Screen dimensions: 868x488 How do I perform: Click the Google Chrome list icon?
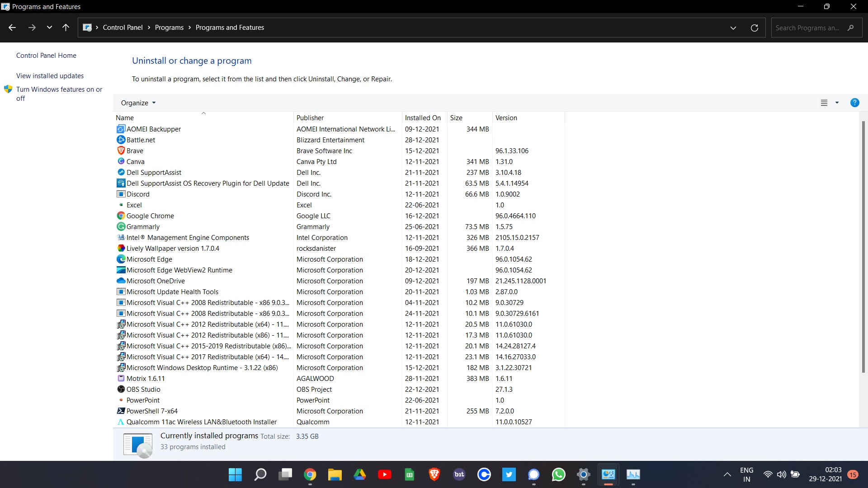[x=121, y=216]
